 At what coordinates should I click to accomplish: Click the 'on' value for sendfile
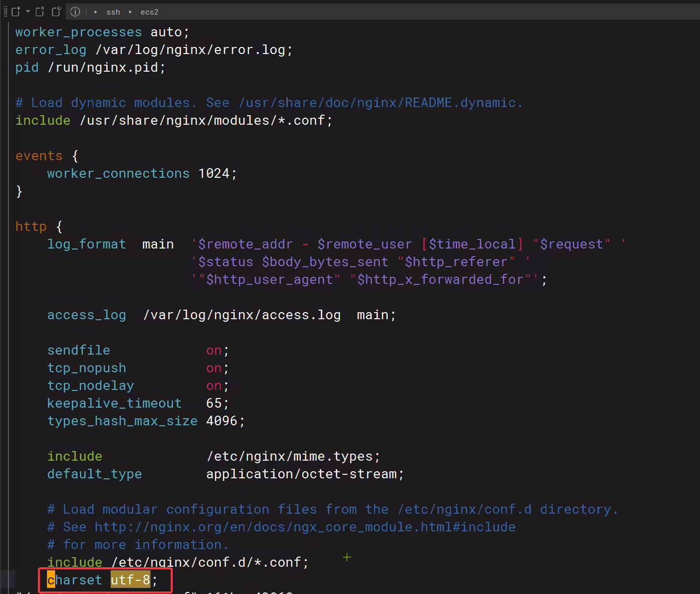(214, 351)
